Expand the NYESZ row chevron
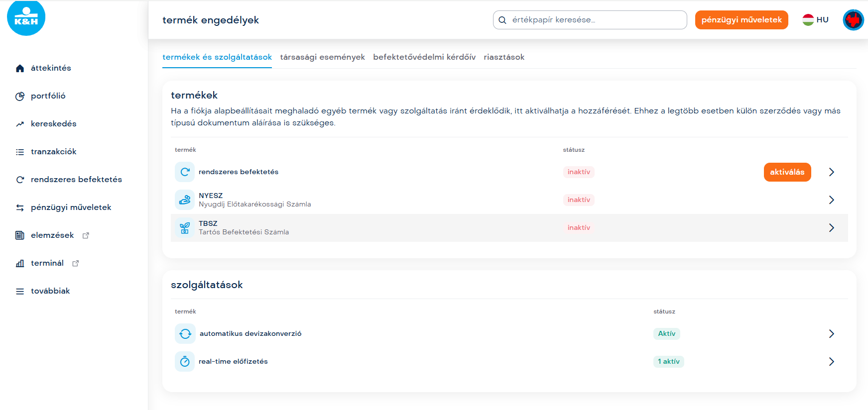 pyautogui.click(x=831, y=200)
